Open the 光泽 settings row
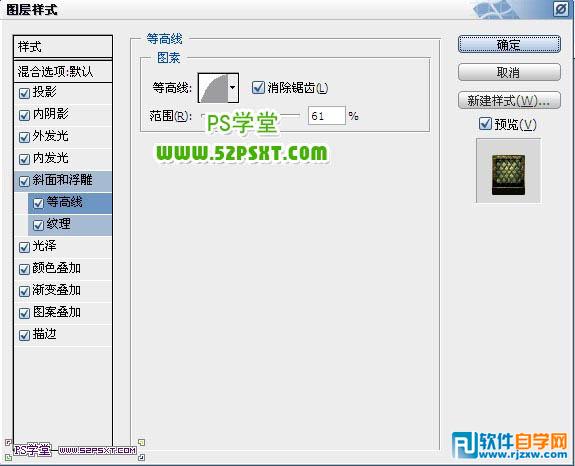Screen dimensions: 575x466 [x=63, y=247]
